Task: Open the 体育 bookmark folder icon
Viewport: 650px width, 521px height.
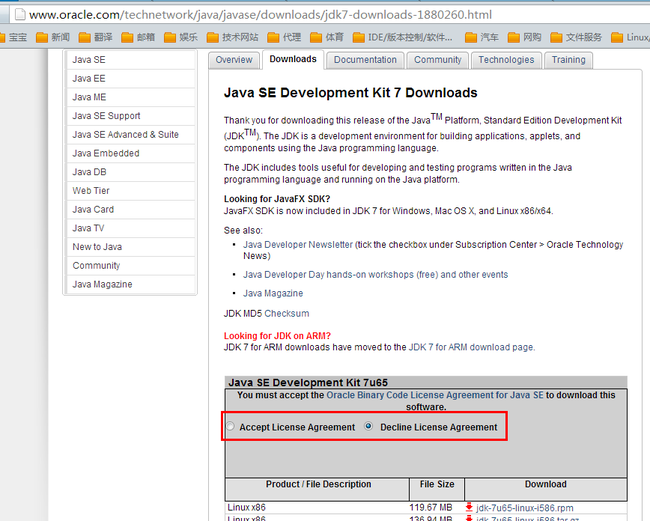Action: pyautogui.click(x=316, y=38)
